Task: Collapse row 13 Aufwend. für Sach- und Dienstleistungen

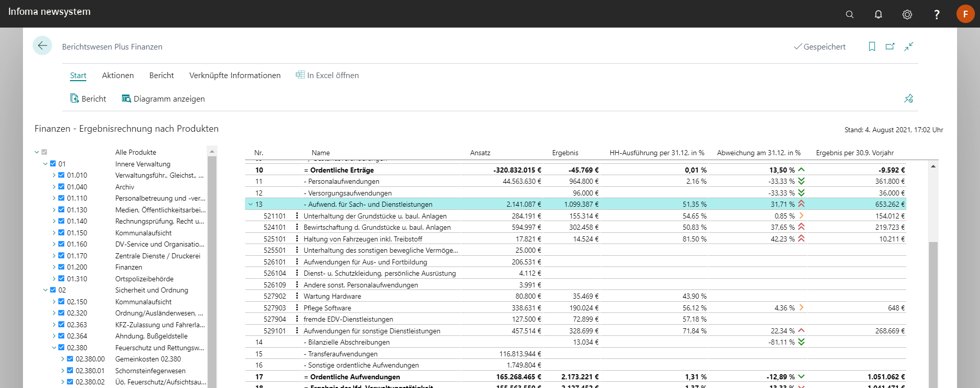Action: point(251,204)
